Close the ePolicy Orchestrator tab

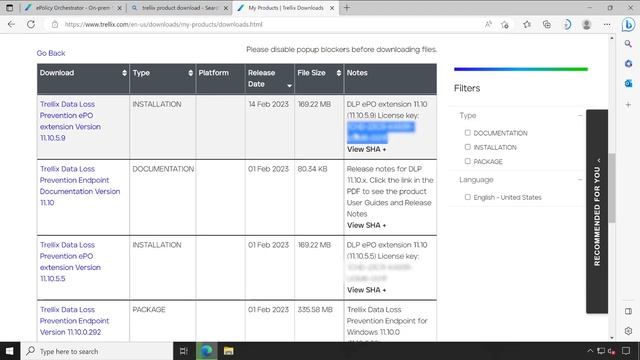[119, 8]
